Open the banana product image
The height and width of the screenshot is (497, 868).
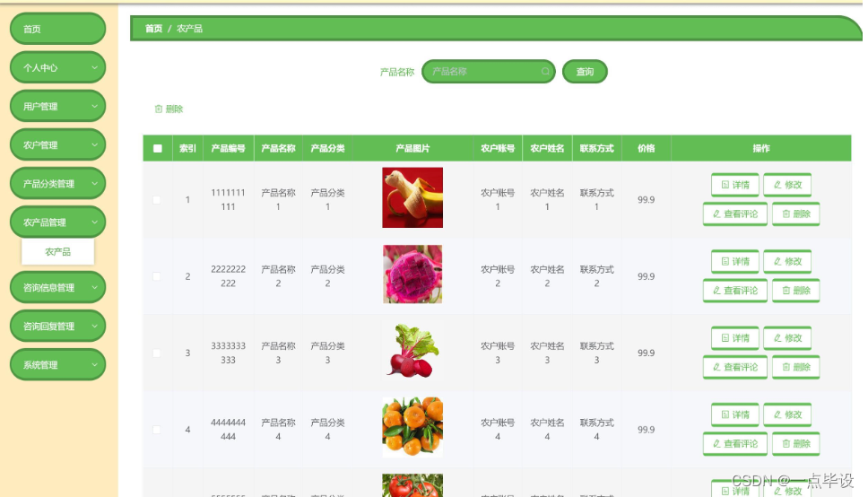click(412, 197)
